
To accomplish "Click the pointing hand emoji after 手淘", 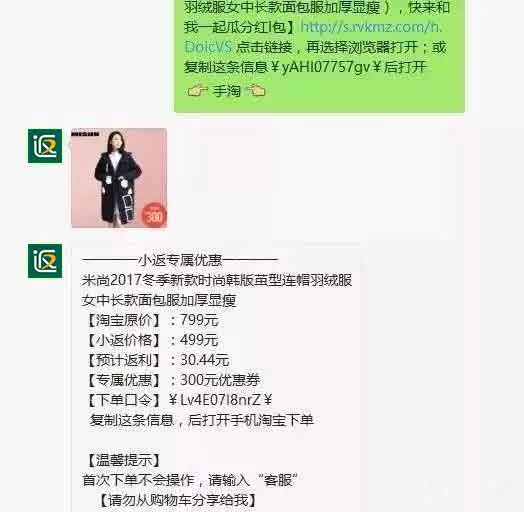I will coord(256,91).
